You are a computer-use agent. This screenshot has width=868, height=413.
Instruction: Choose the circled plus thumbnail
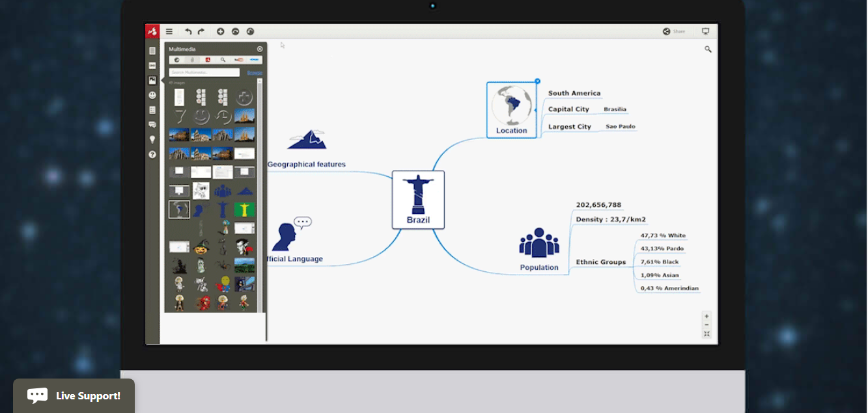click(245, 98)
